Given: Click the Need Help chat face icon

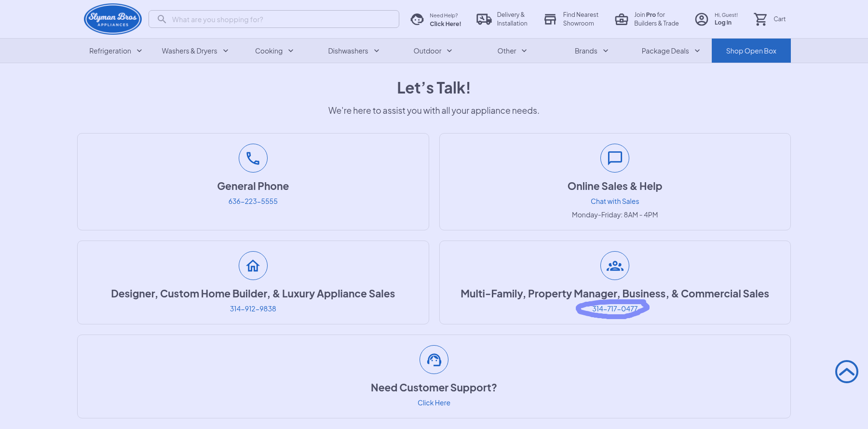Looking at the screenshot, I should pos(417,19).
